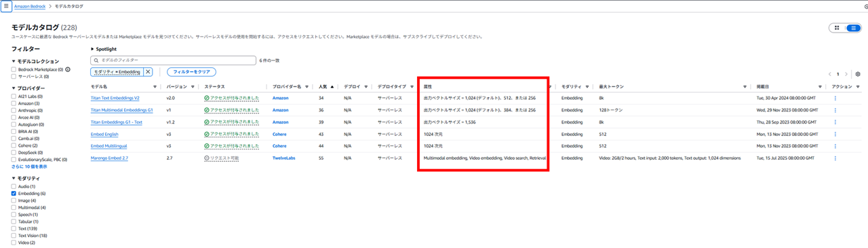
Task: Uncheck the Embedding modality checkbox
Action: [14, 194]
